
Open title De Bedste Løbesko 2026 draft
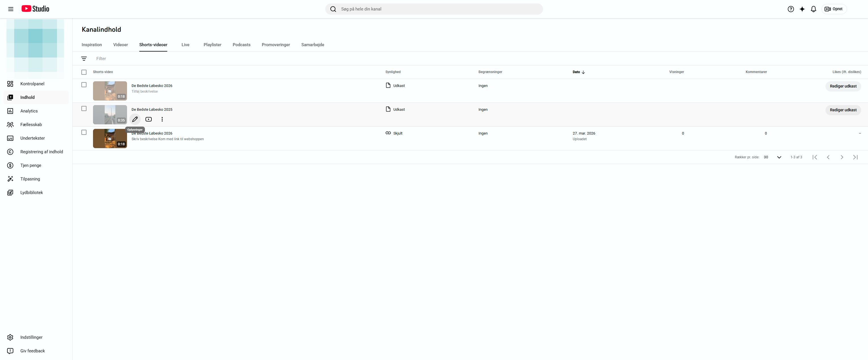152,86
